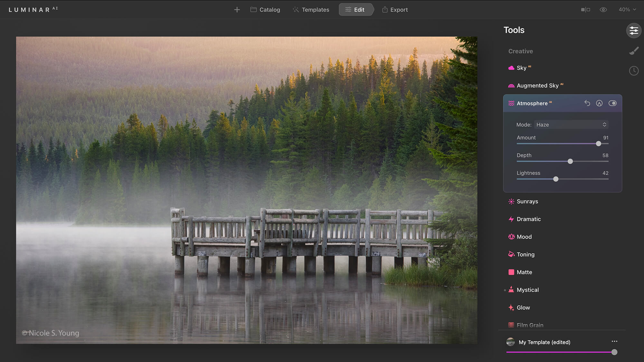
Task: Click the Export button
Action: [x=395, y=10]
